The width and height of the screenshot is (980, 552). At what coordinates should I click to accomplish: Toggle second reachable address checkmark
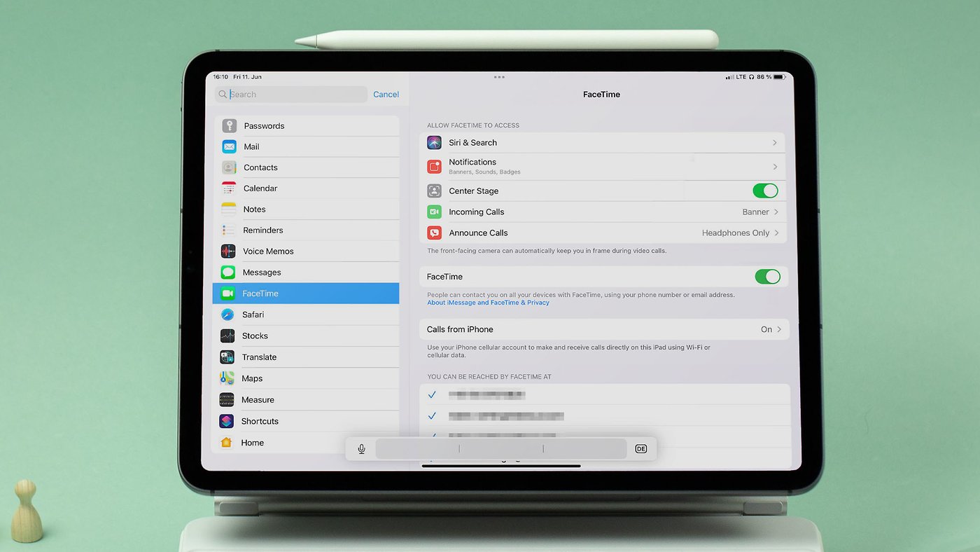coord(432,416)
